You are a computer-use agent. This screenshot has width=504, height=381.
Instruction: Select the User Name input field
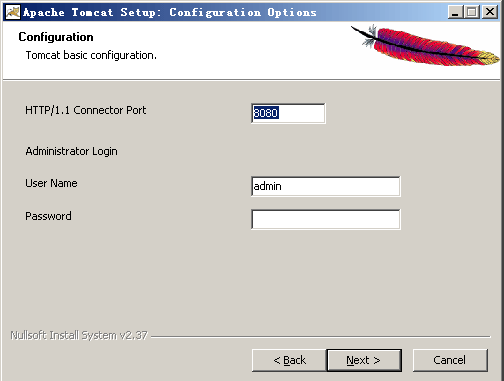tap(326, 186)
